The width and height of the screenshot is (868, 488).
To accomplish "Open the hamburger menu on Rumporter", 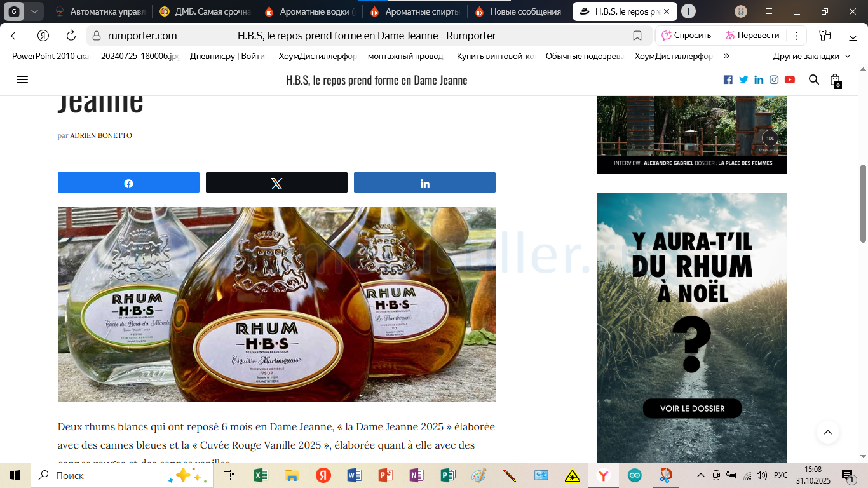I will click(x=22, y=79).
